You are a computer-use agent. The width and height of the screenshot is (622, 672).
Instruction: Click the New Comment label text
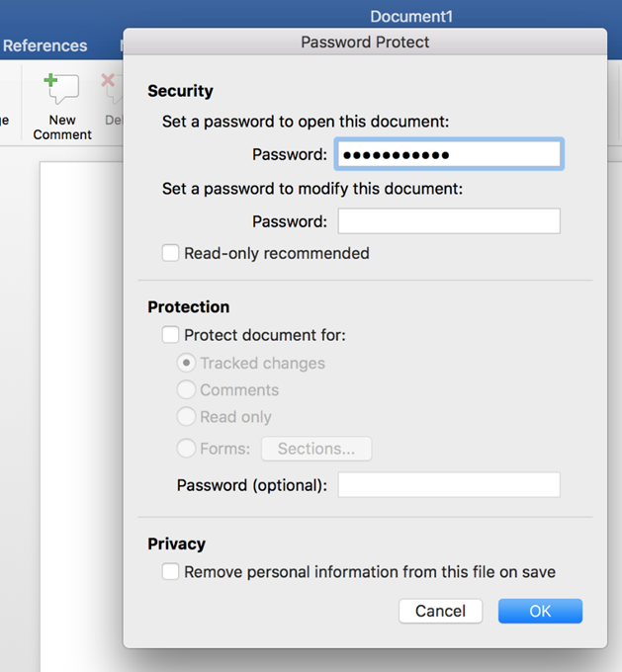(x=62, y=127)
